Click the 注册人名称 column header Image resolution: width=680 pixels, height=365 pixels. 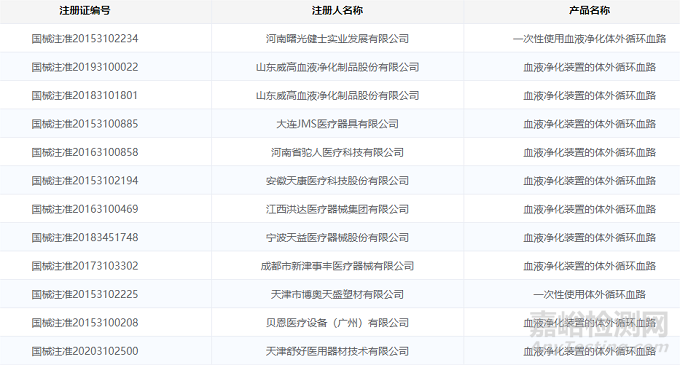(x=337, y=10)
